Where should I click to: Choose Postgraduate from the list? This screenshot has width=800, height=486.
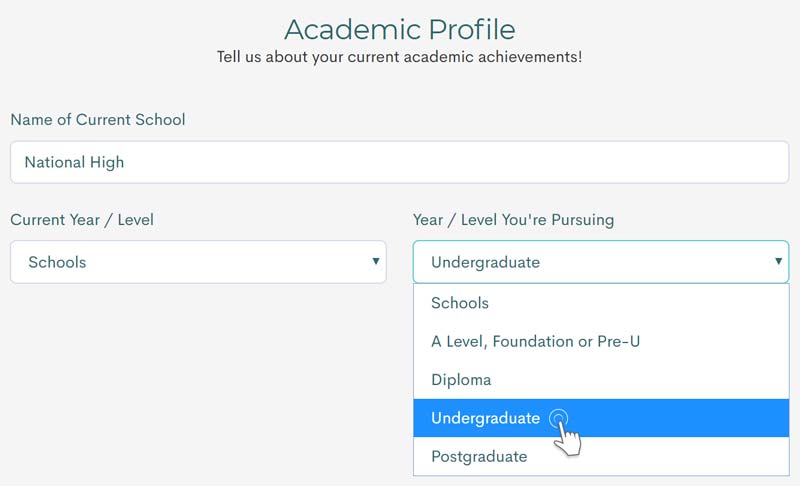(x=601, y=456)
